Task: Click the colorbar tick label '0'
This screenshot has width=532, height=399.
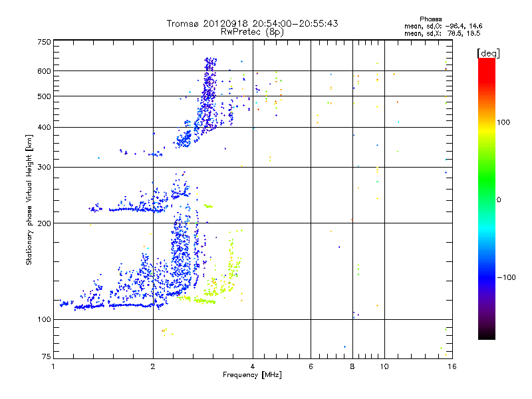Action: coord(499,200)
